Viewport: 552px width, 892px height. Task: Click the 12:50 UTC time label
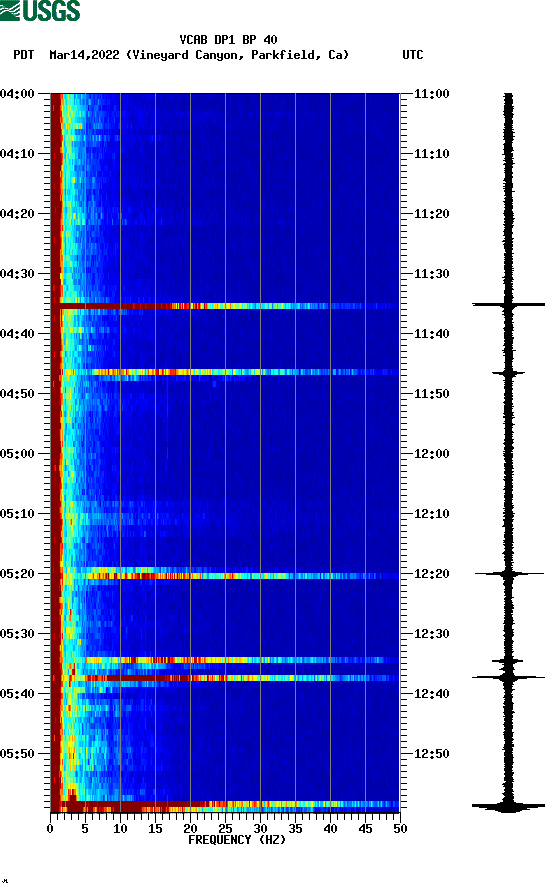tap(431, 754)
